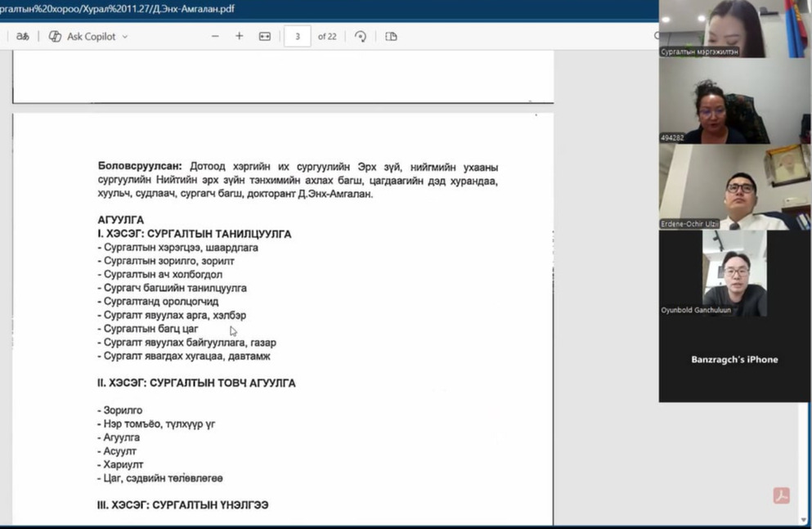Image resolution: width=812 pixels, height=529 pixels.
Task: Click the "АГУУЛГА" heading in the document
Action: pos(120,220)
